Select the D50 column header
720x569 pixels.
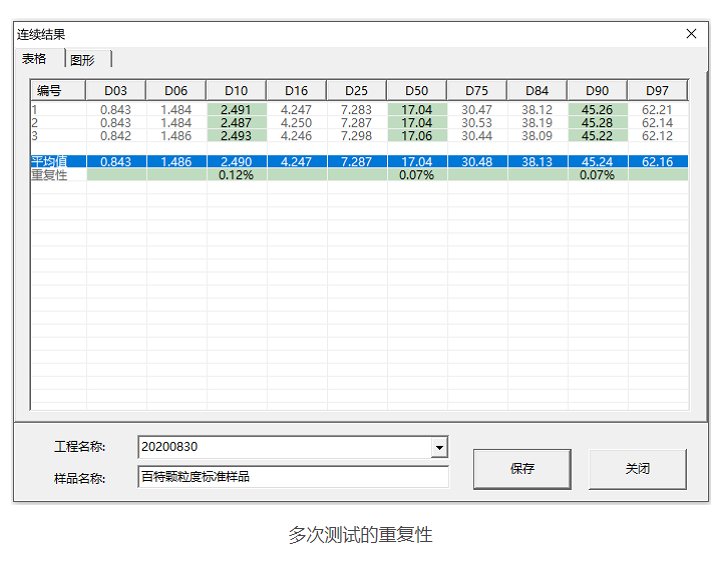point(416,91)
